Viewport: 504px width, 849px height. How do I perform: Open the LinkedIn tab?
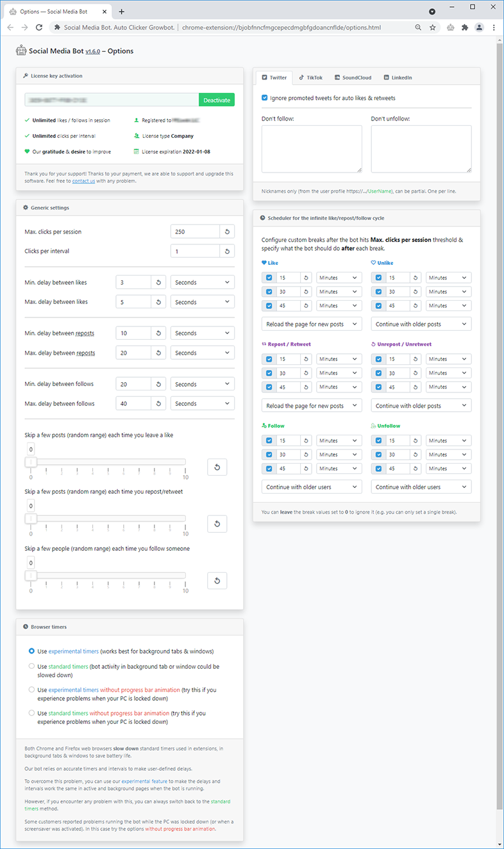[x=398, y=78]
